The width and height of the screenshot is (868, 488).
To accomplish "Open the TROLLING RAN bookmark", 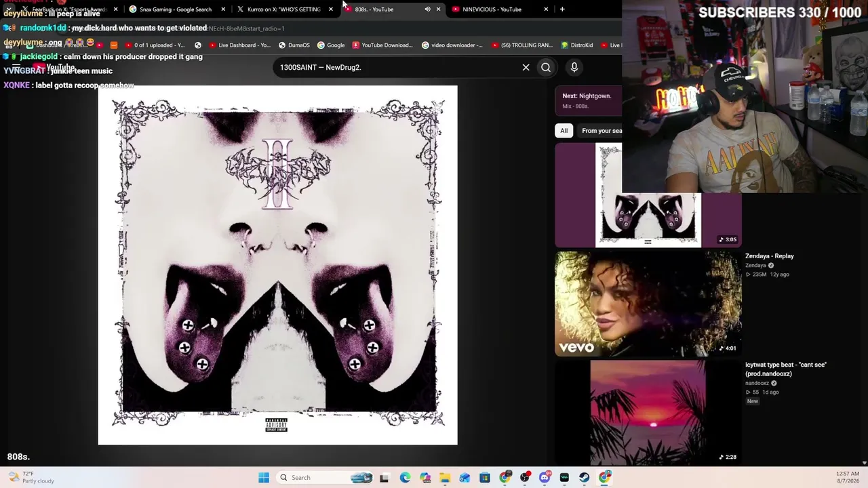I will pos(522,45).
